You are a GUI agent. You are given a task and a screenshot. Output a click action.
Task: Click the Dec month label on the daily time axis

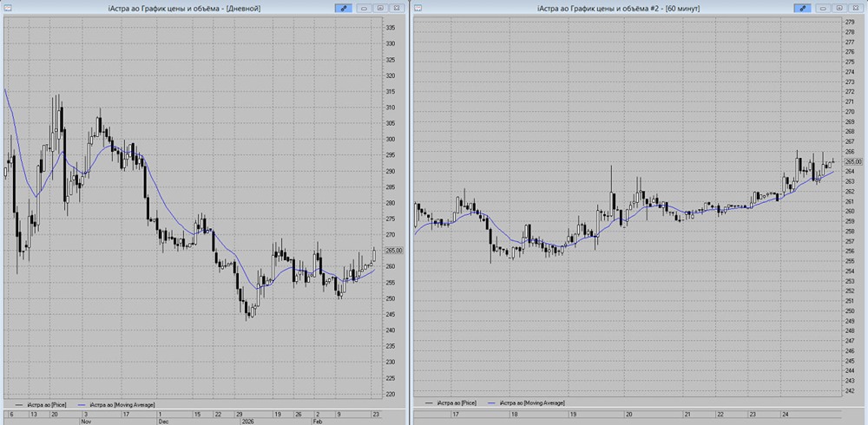(x=163, y=421)
